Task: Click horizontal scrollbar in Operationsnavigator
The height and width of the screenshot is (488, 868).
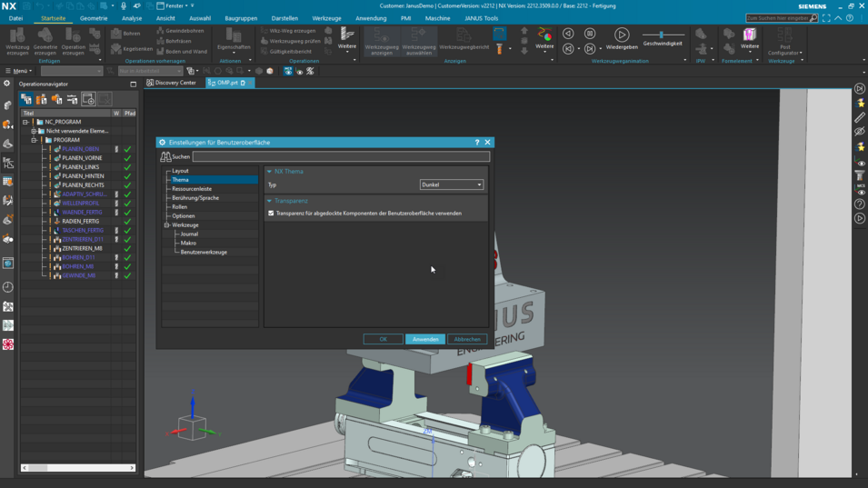Action: [x=77, y=467]
